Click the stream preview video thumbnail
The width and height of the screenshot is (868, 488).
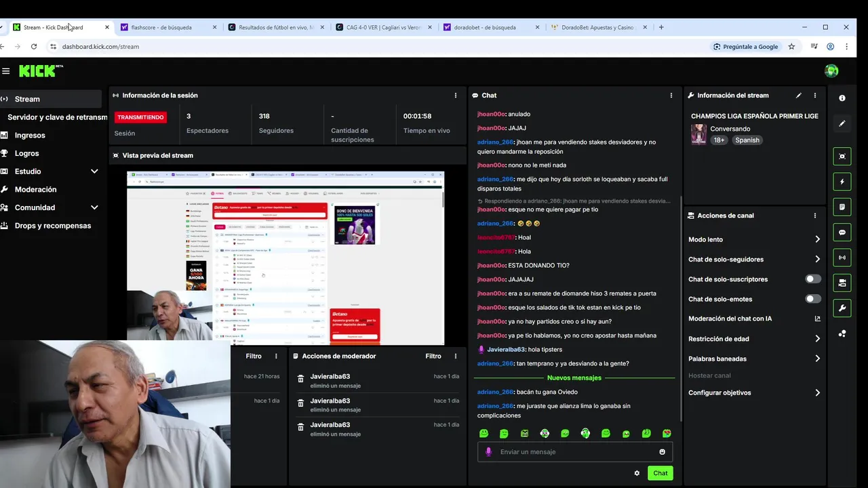point(285,258)
